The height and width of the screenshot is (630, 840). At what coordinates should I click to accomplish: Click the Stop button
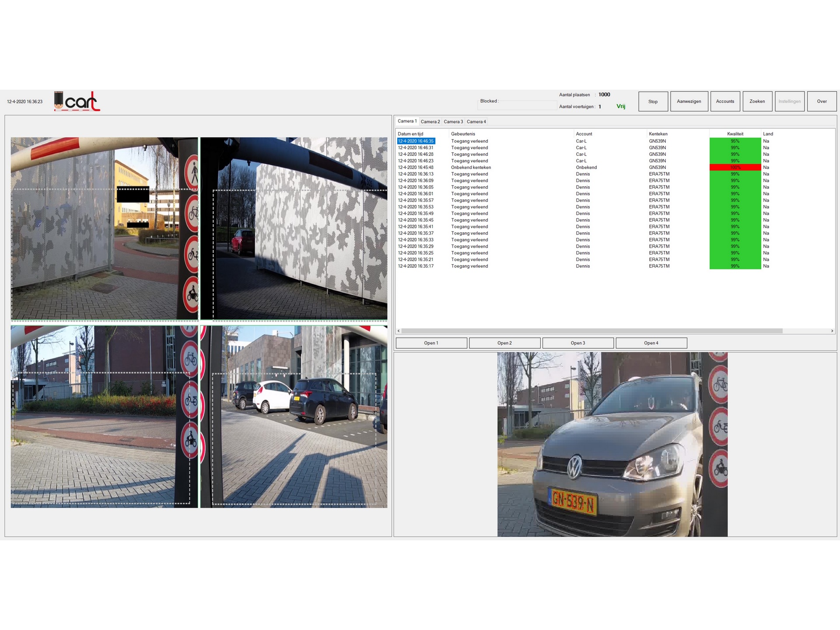coord(653,101)
